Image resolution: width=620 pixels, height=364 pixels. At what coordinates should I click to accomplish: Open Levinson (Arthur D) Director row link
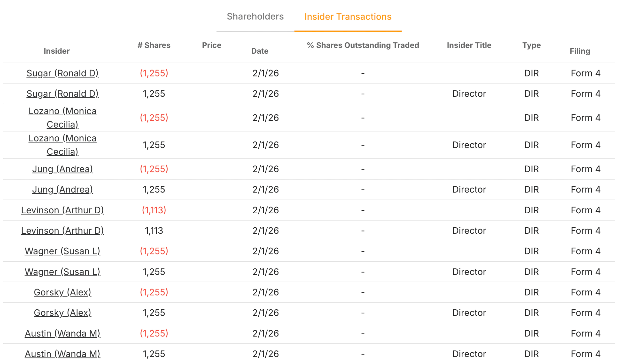tap(62, 230)
